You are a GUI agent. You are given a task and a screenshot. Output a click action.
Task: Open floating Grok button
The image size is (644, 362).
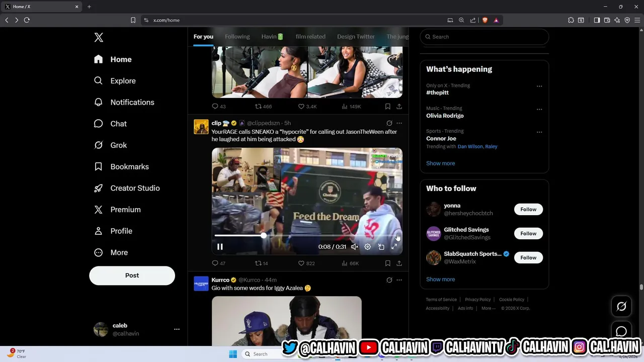621,306
